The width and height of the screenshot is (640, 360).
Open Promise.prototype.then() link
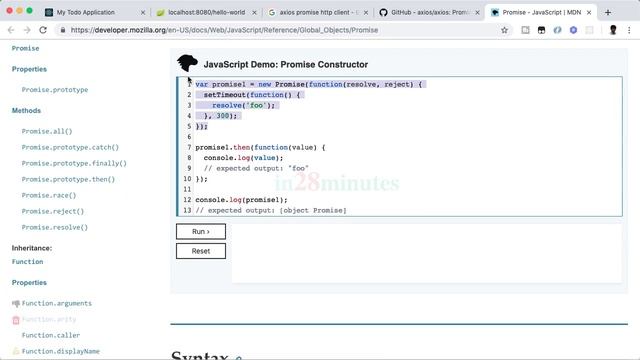click(x=68, y=179)
